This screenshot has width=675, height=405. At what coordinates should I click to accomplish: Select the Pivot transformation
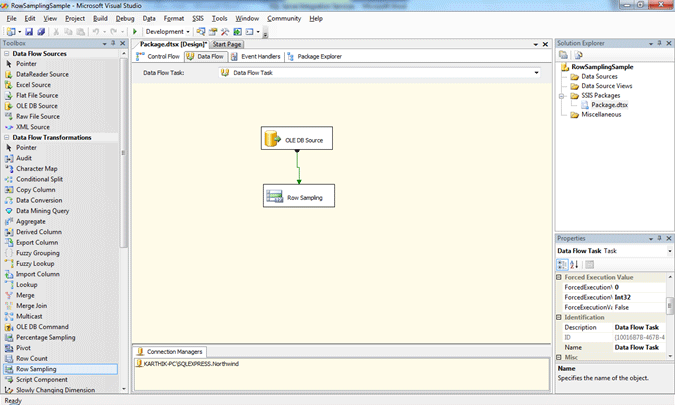[23, 348]
